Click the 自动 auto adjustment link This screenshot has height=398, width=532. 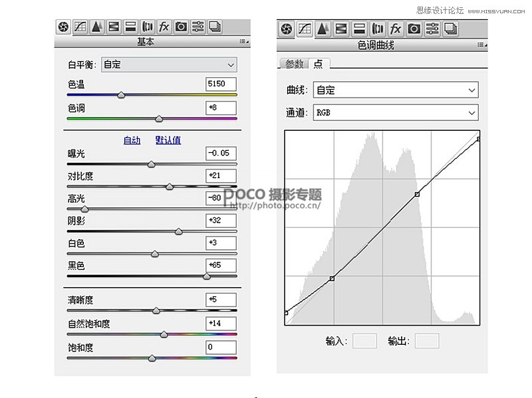132,140
